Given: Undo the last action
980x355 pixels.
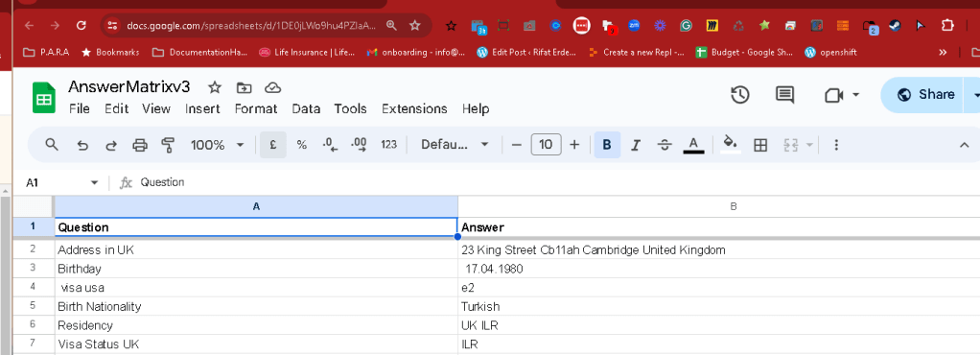Looking at the screenshot, I should (x=82, y=145).
